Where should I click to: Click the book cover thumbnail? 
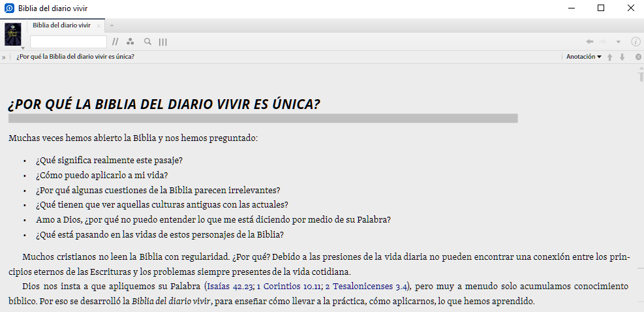coord(13,34)
